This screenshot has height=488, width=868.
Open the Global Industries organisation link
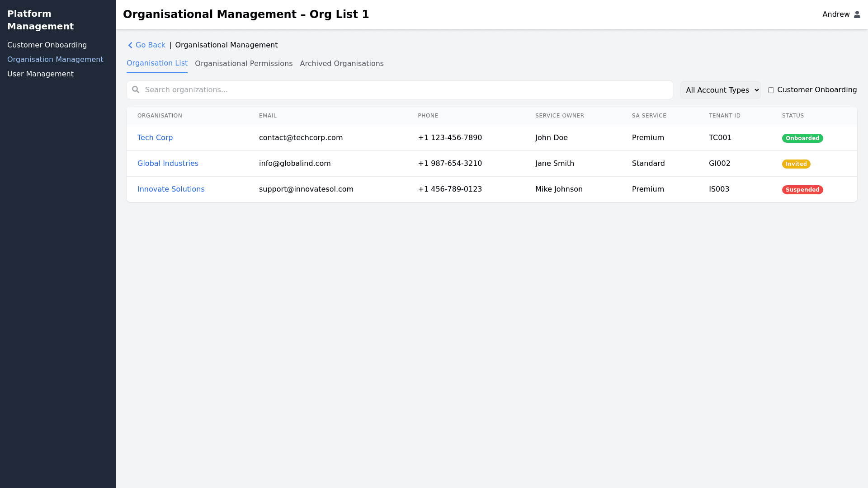(168, 164)
